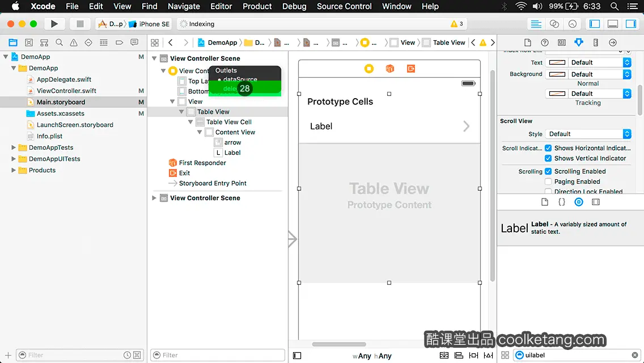
Task: Open the Product menu
Action: click(257, 6)
